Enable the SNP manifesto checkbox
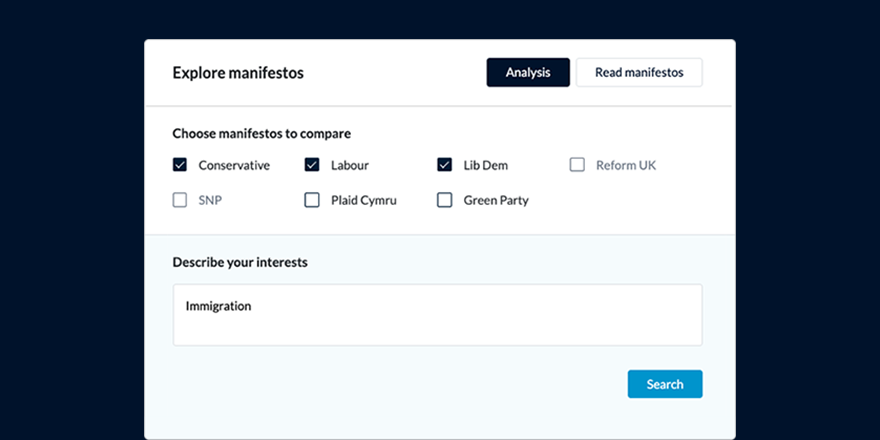 click(x=180, y=200)
